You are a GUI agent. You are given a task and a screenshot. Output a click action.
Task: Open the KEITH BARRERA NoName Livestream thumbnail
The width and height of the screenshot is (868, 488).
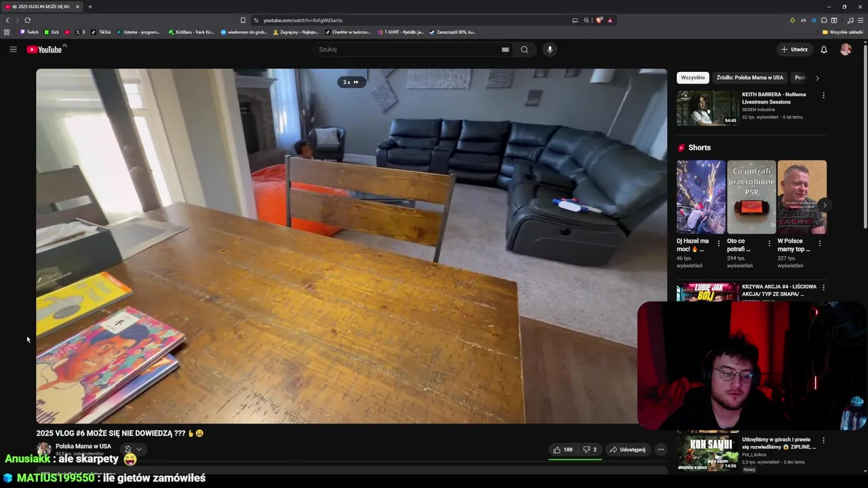[707, 108]
